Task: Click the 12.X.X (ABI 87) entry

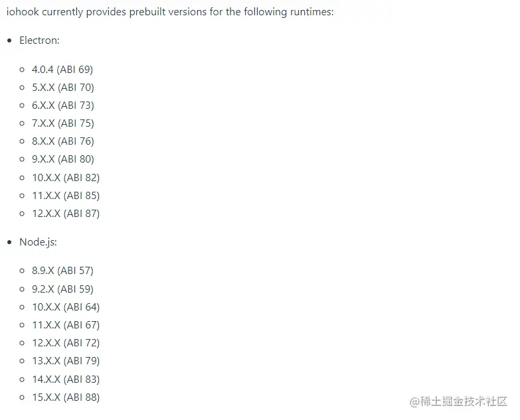Action: click(x=66, y=214)
